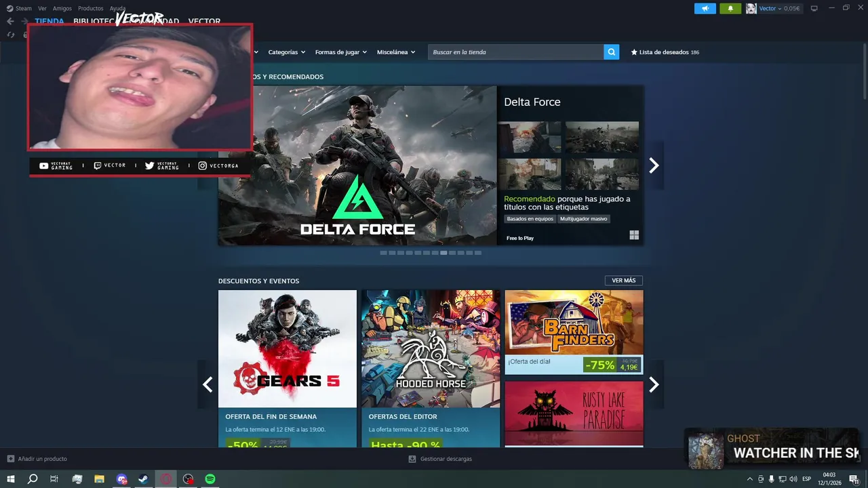Click the Ghost album art overlay

(x=706, y=450)
